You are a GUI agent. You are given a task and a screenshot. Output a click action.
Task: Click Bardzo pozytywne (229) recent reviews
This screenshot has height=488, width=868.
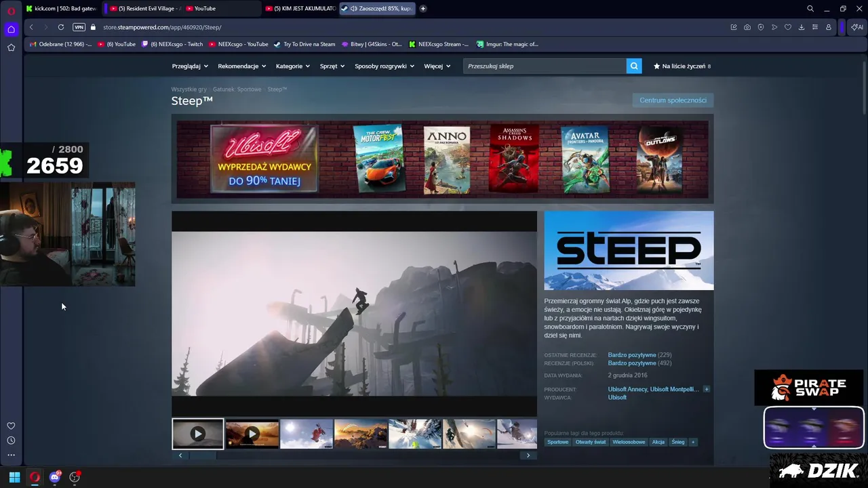coord(639,355)
